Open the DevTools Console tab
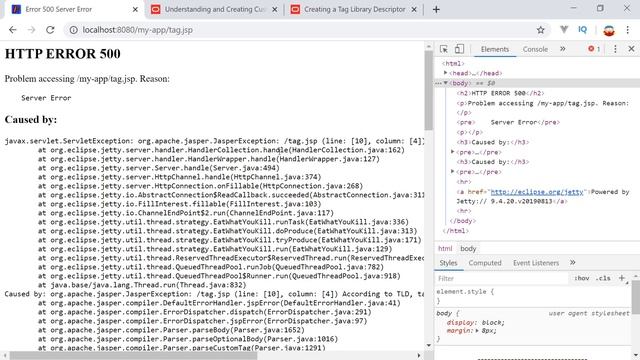Image resolution: width=640 pixels, height=360 pixels. point(535,49)
